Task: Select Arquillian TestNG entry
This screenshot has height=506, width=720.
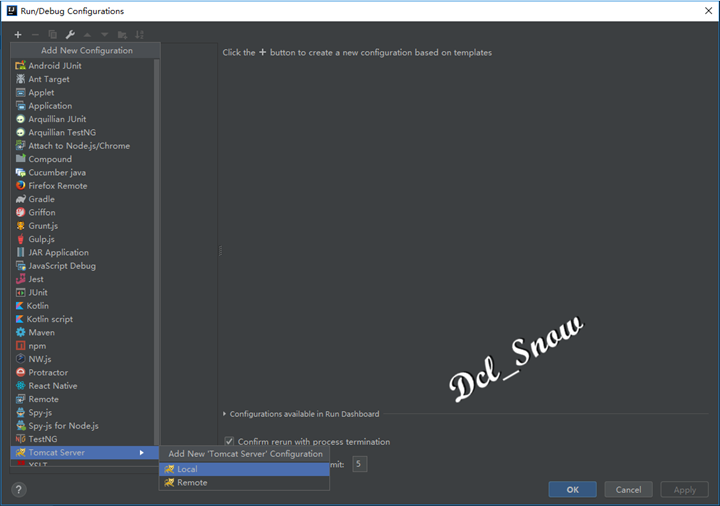Action: tap(83, 132)
